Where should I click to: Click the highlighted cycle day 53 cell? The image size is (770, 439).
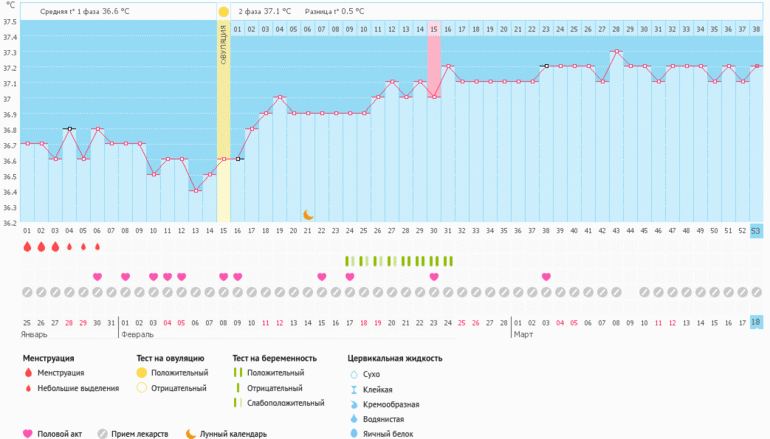point(756,231)
